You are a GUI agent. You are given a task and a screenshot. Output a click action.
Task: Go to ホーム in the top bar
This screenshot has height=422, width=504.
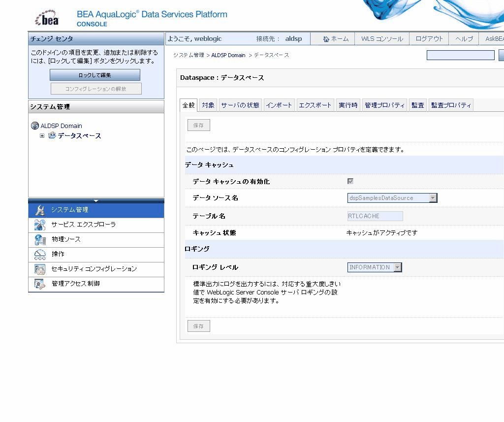tap(340, 39)
